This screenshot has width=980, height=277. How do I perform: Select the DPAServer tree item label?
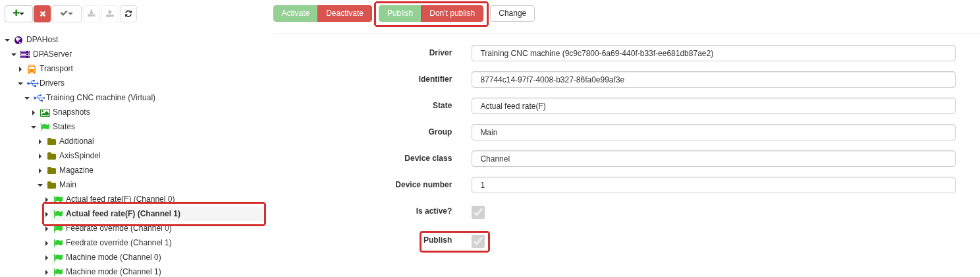52,54
